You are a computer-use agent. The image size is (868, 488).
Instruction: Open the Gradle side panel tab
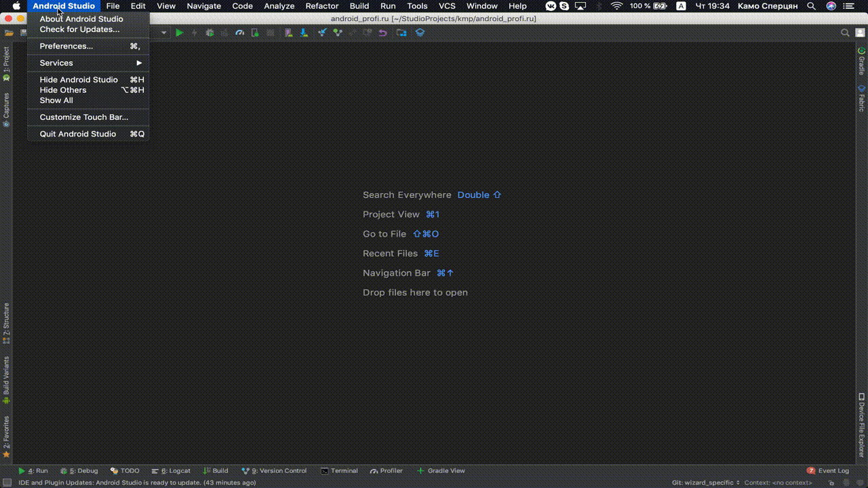pyautogui.click(x=861, y=61)
